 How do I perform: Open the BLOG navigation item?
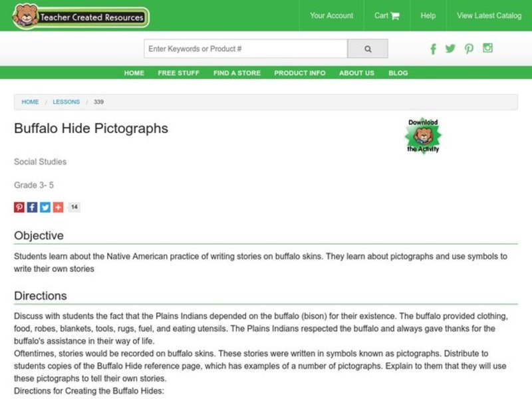point(398,73)
